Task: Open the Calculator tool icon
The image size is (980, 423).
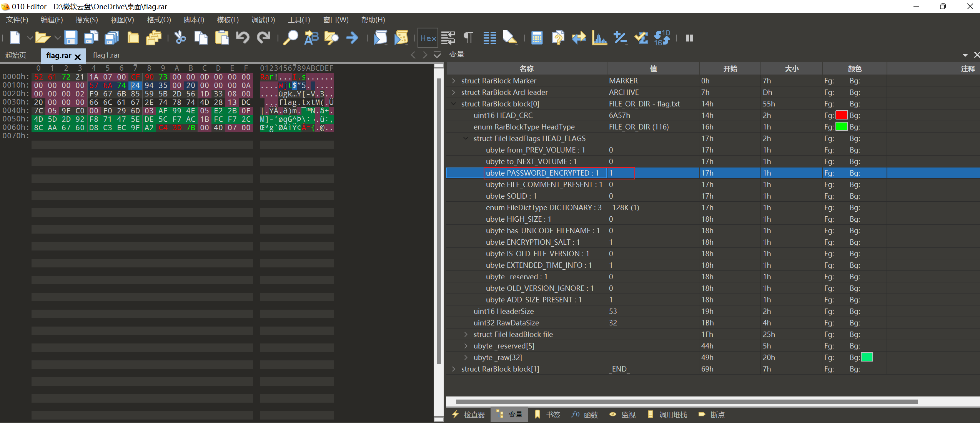Action: 537,38
